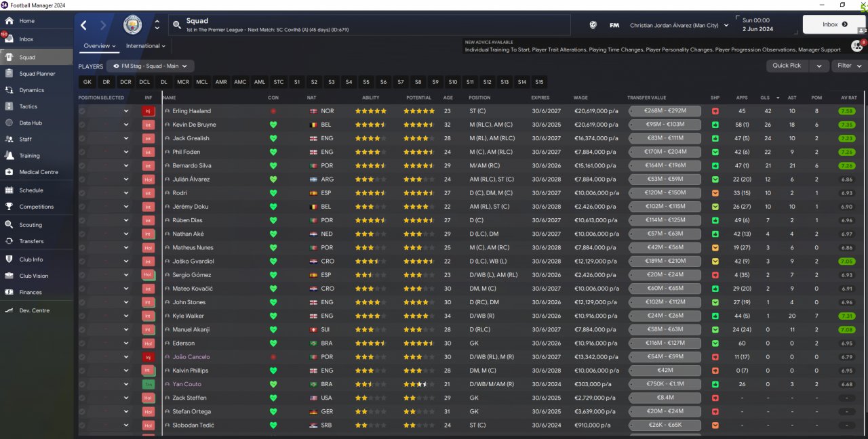This screenshot has height=439, width=868.
Task: Open Erling Haaland's position selection dropdown
Action: [125, 111]
